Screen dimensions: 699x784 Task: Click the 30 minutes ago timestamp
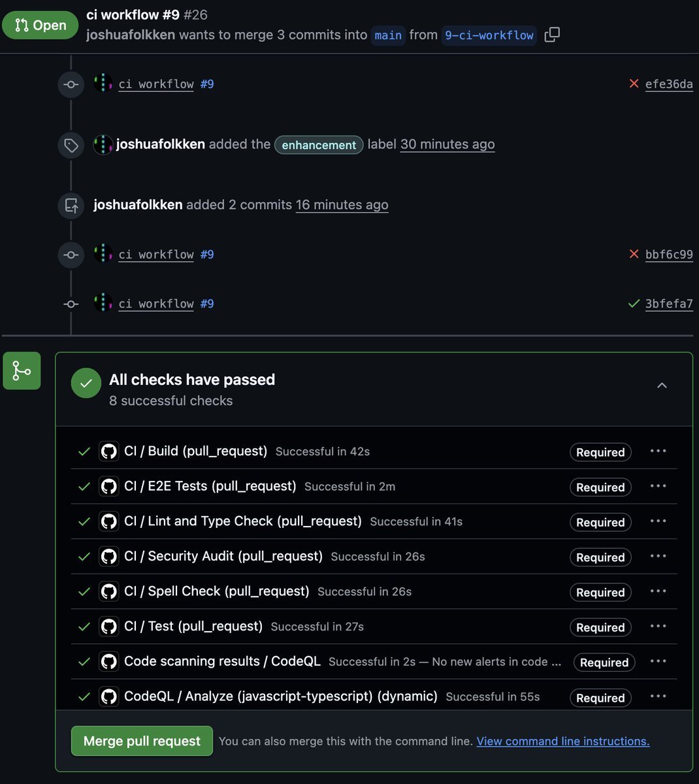click(447, 144)
